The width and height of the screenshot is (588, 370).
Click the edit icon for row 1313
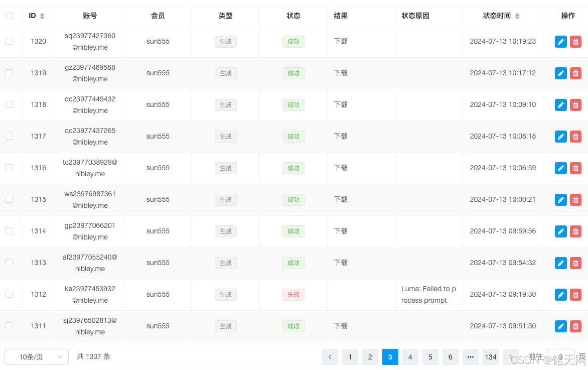[x=560, y=263]
